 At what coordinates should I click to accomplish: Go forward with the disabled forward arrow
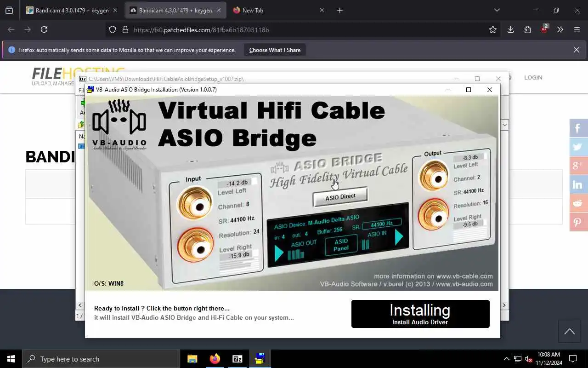[x=28, y=29]
